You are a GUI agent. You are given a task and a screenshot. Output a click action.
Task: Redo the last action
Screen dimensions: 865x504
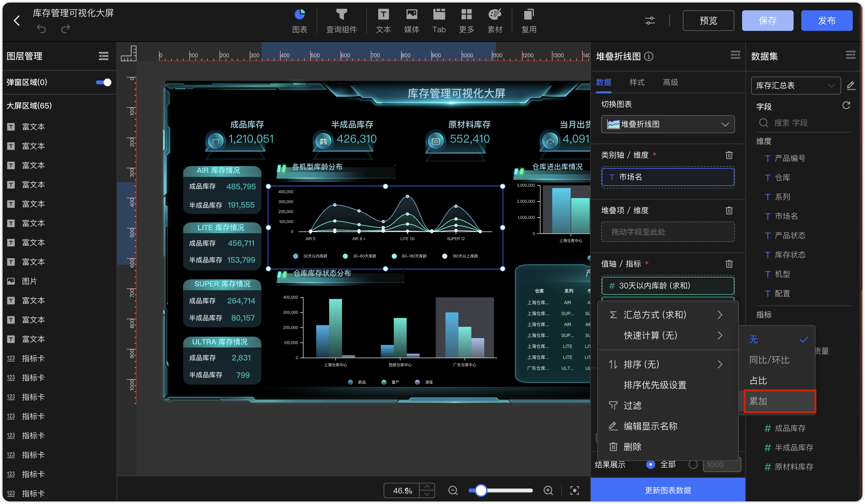point(65,29)
